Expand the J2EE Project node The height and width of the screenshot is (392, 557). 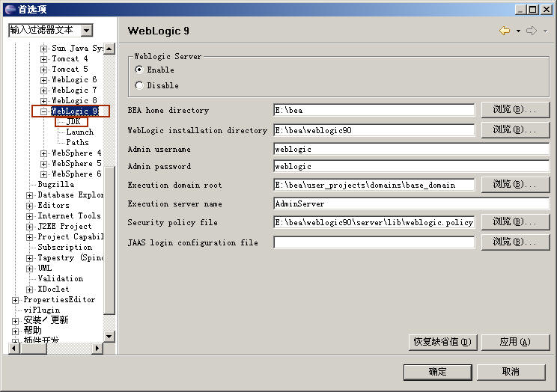click(29, 227)
